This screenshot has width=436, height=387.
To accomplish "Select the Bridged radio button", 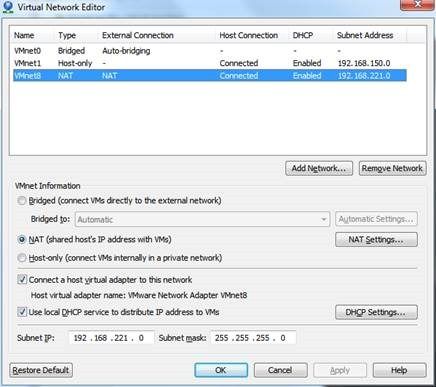I will tap(22, 201).
